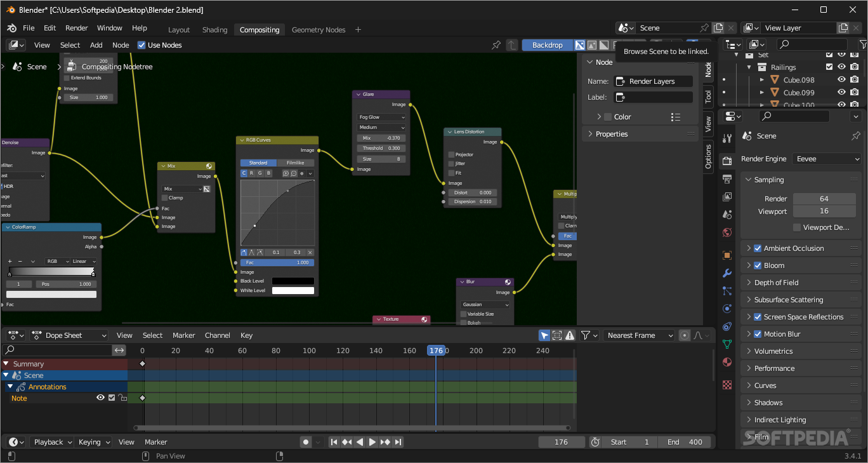The height and width of the screenshot is (463, 868).
Task: Open the Material properties tab icon
Action: (x=727, y=363)
